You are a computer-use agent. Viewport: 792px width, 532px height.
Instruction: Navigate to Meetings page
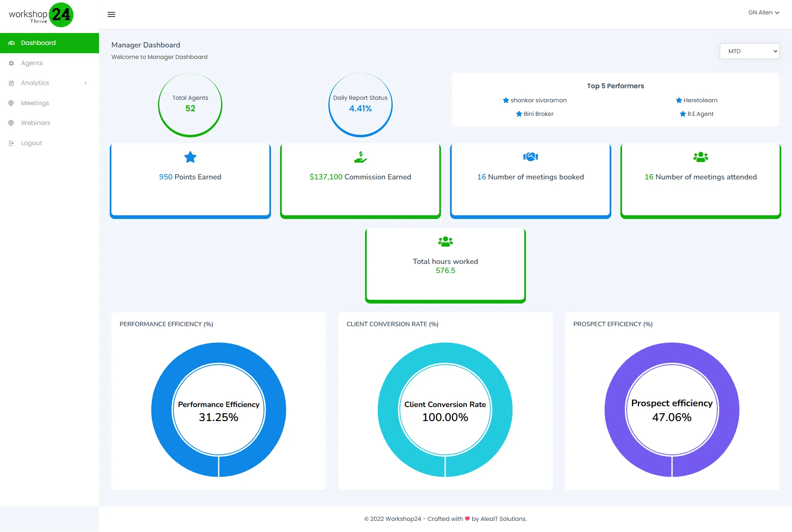tap(49, 103)
